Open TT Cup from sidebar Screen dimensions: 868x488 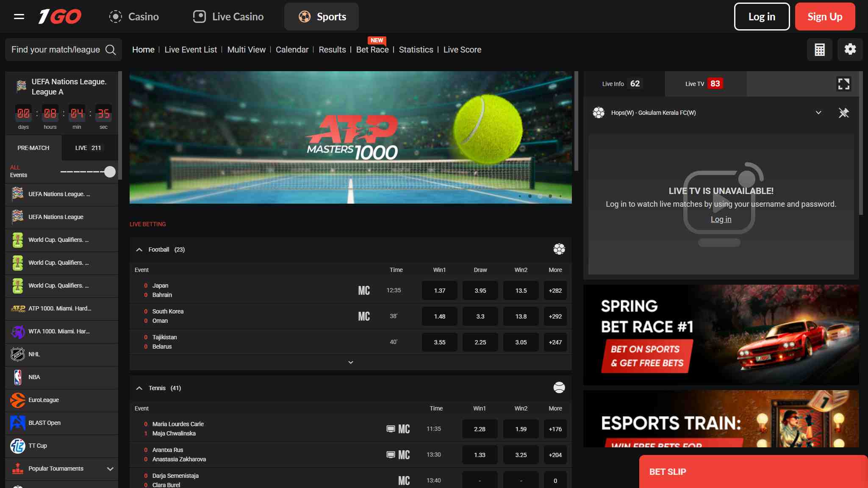(62, 446)
